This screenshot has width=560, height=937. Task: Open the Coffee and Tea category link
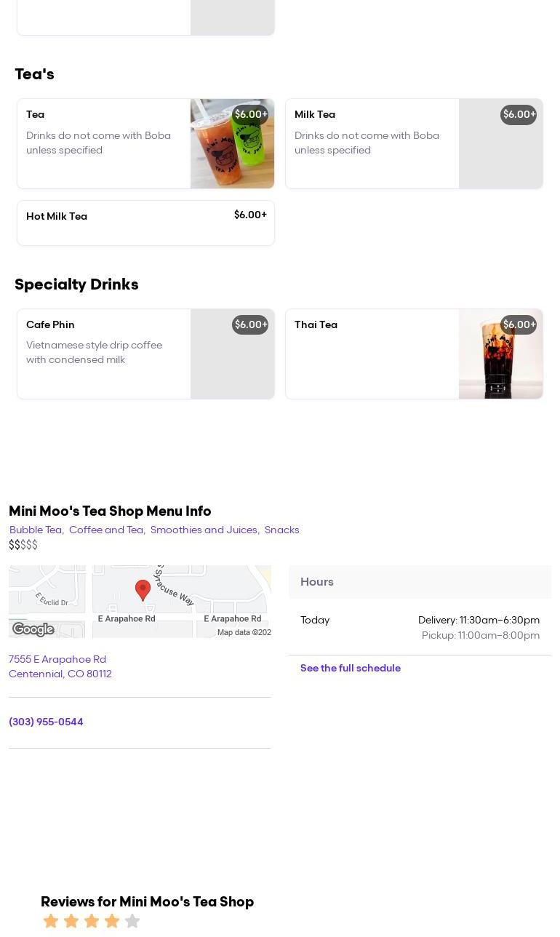(x=106, y=530)
